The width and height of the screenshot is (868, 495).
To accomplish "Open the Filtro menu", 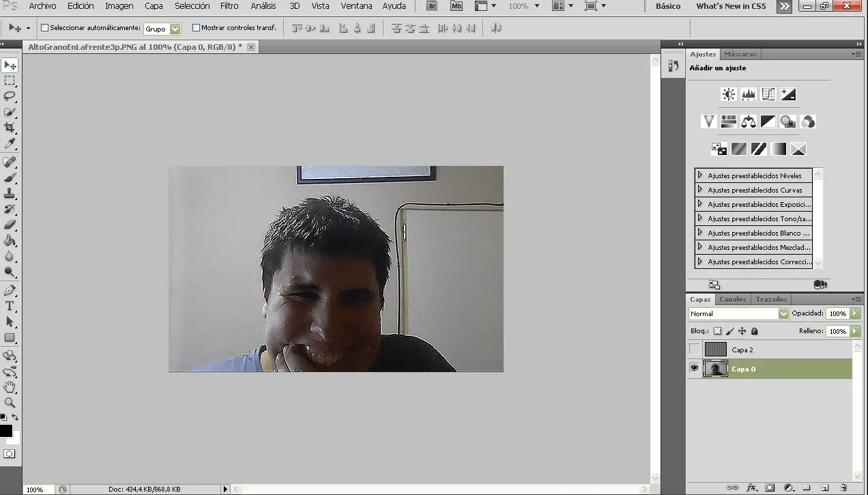I will pyautogui.click(x=229, y=6).
